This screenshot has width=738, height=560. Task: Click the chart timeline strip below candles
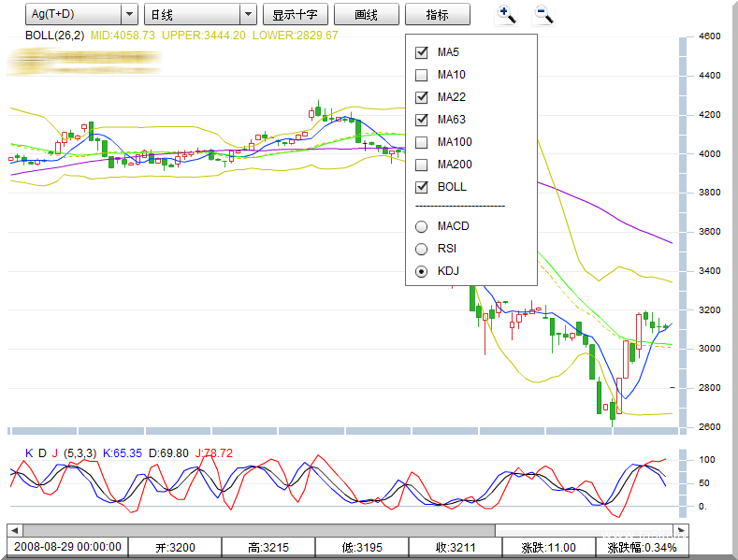pos(341,431)
